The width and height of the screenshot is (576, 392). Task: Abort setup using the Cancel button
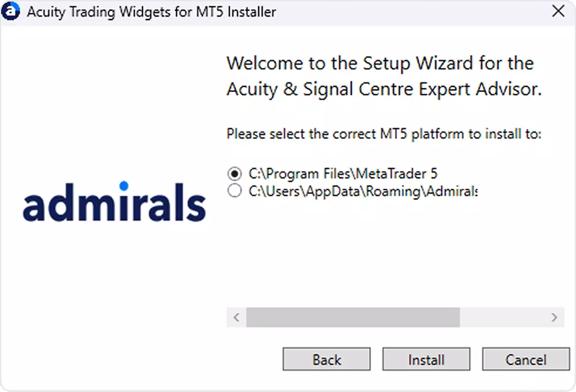click(526, 359)
